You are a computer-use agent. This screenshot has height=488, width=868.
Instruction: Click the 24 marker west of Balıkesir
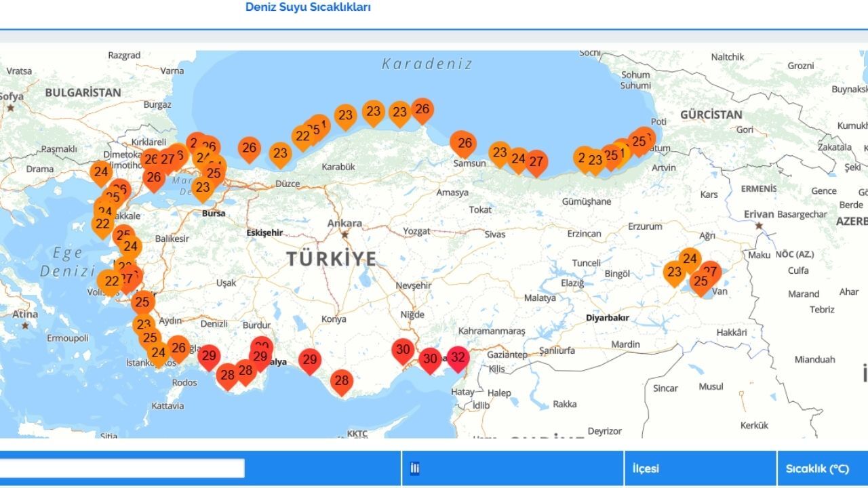click(131, 247)
